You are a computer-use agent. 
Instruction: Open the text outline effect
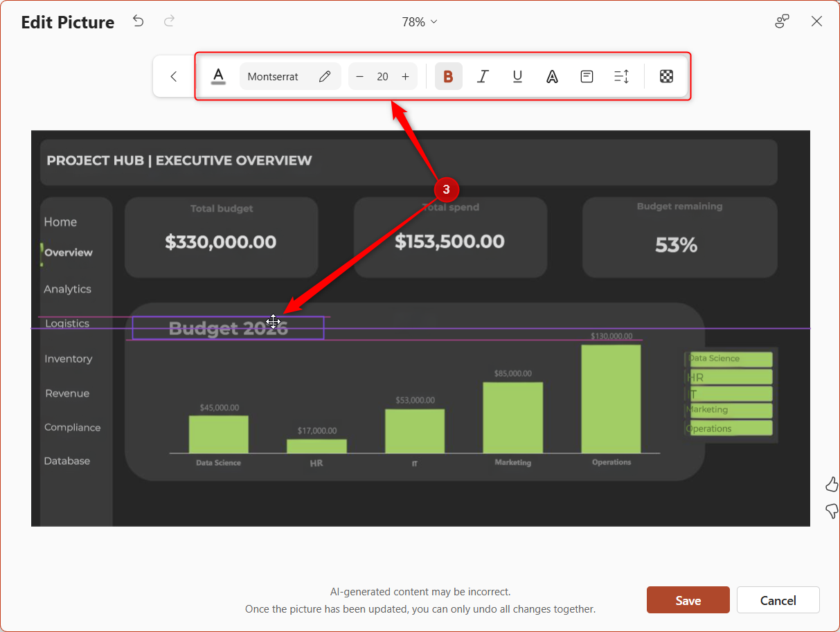552,76
